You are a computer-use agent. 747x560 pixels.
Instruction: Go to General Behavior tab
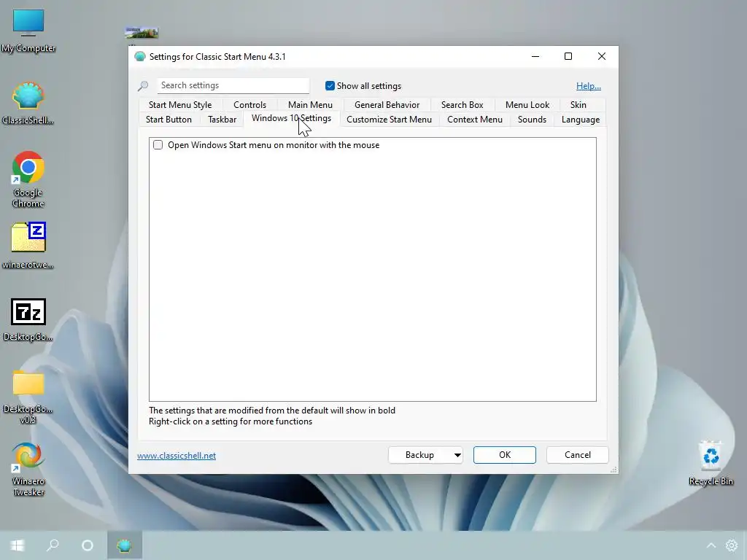coord(387,105)
